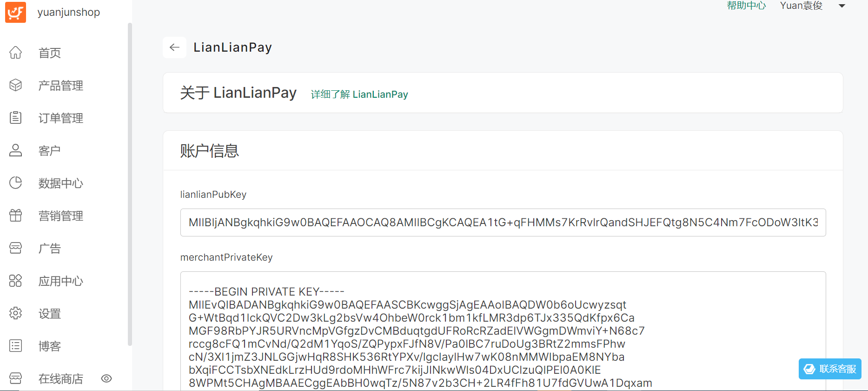Click the lianlianPubKey field label

(213, 195)
